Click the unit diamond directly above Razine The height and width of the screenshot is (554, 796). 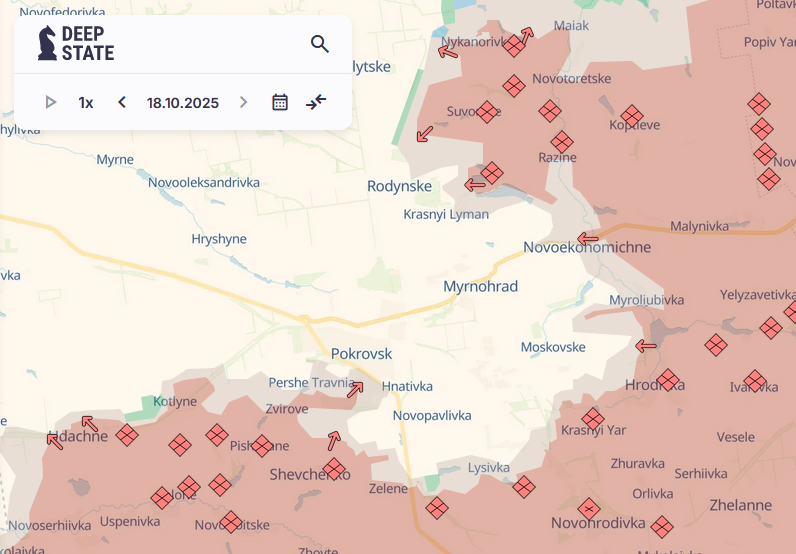coord(562,143)
